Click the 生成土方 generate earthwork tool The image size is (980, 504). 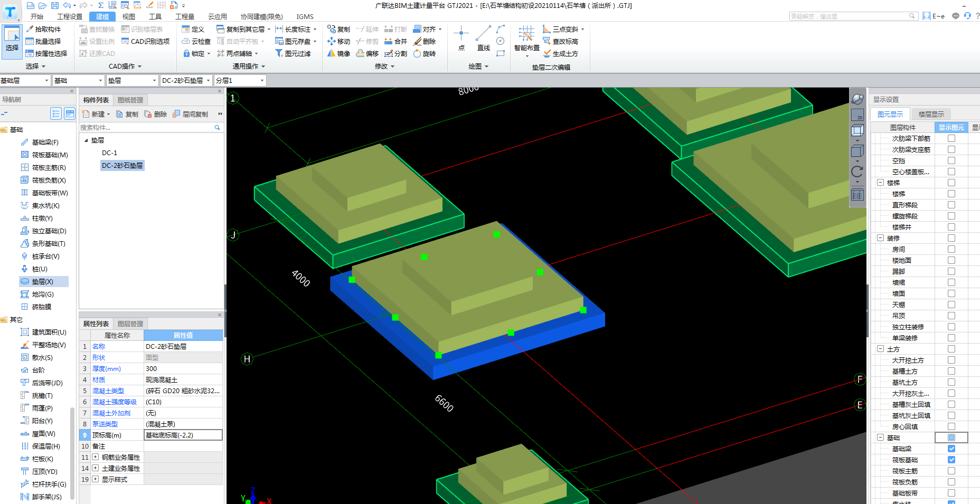point(560,53)
